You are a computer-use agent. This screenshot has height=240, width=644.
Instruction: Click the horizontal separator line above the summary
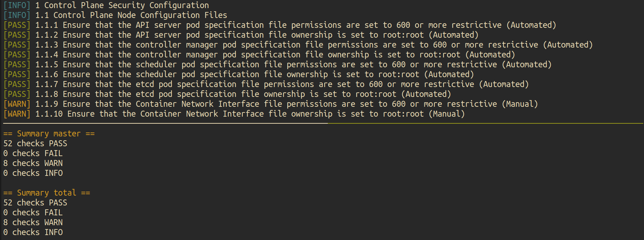coord(323,123)
